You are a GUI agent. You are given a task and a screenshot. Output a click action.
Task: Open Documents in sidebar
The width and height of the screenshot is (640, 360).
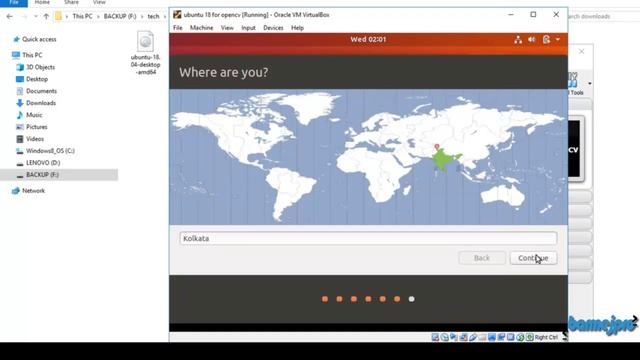coord(41,91)
